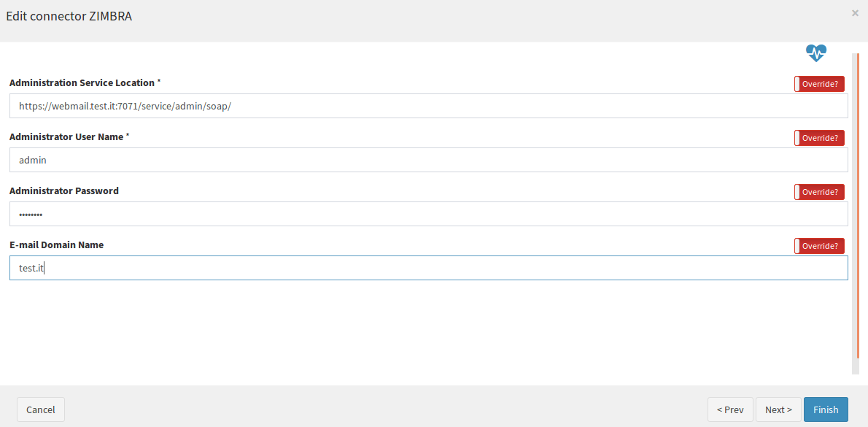Focus the Administration Service Location URL field
The height and width of the screenshot is (427, 868).
pos(428,106)
